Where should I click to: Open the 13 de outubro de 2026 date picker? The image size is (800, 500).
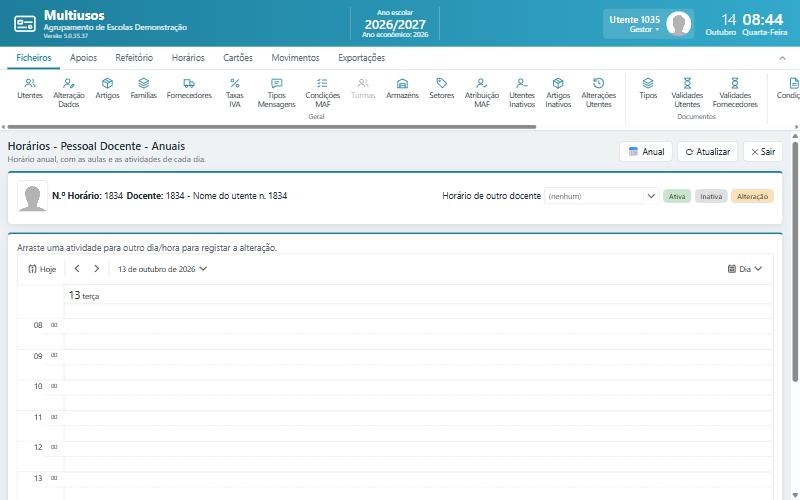[162, 269]
